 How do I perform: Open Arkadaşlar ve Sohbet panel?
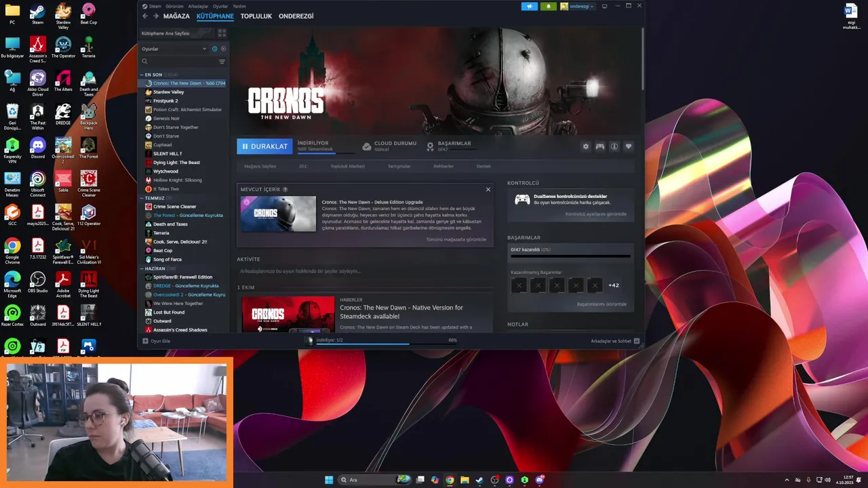pos(615,341)
